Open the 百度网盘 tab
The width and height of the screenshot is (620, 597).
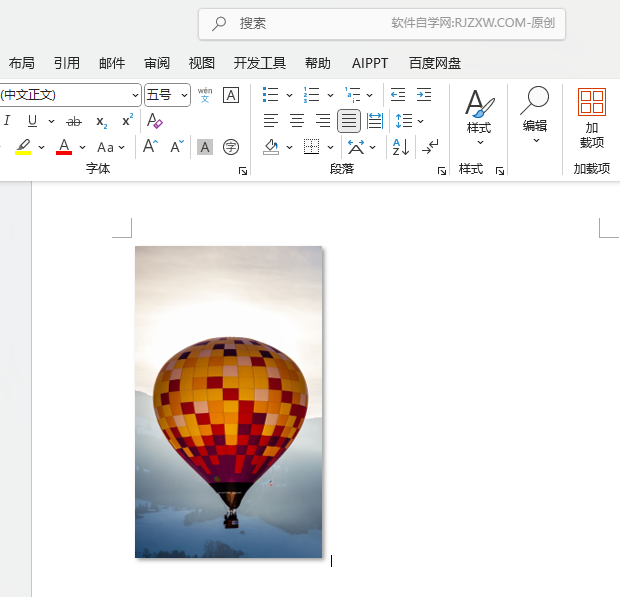click(x=435, y=63)
